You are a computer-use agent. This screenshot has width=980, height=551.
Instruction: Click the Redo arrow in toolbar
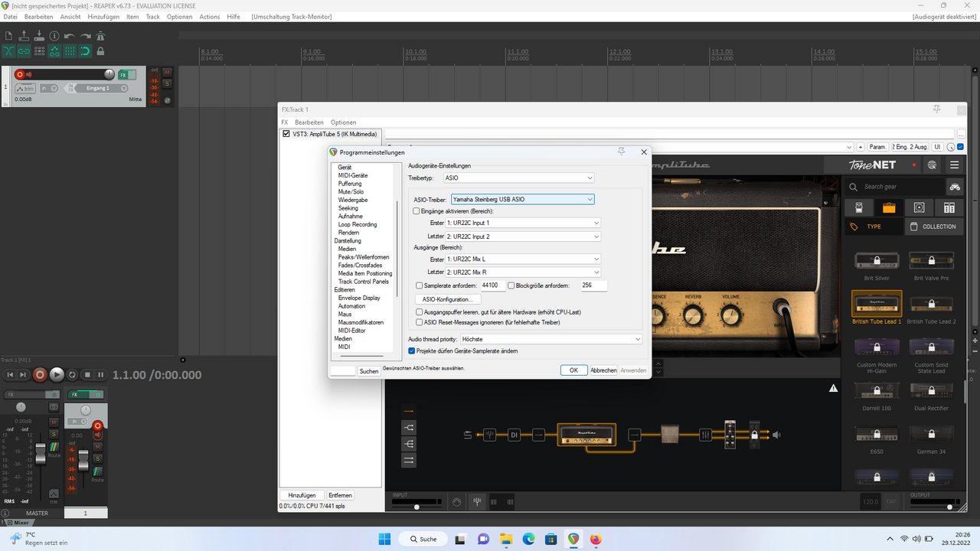click(85, 35)
